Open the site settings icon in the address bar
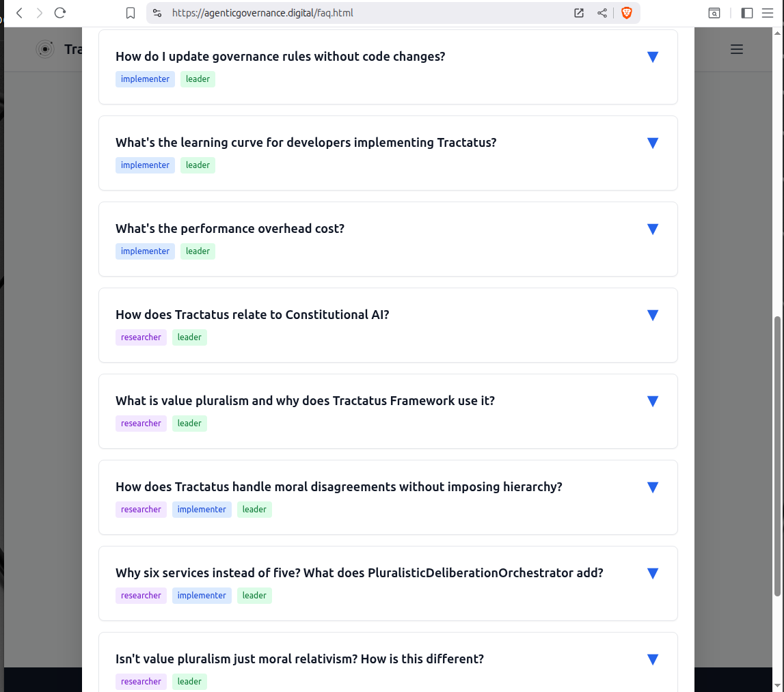 point(157,13)
